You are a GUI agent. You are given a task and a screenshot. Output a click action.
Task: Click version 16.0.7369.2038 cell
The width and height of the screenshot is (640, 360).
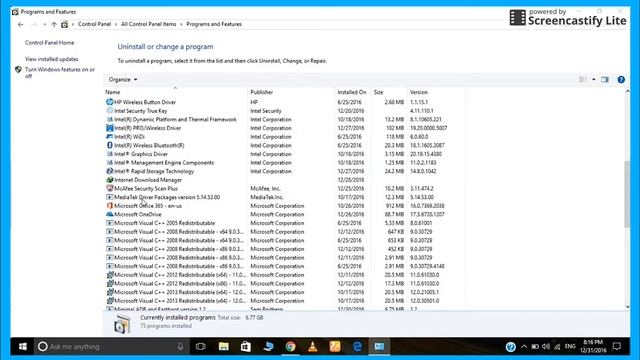point(427,206)
